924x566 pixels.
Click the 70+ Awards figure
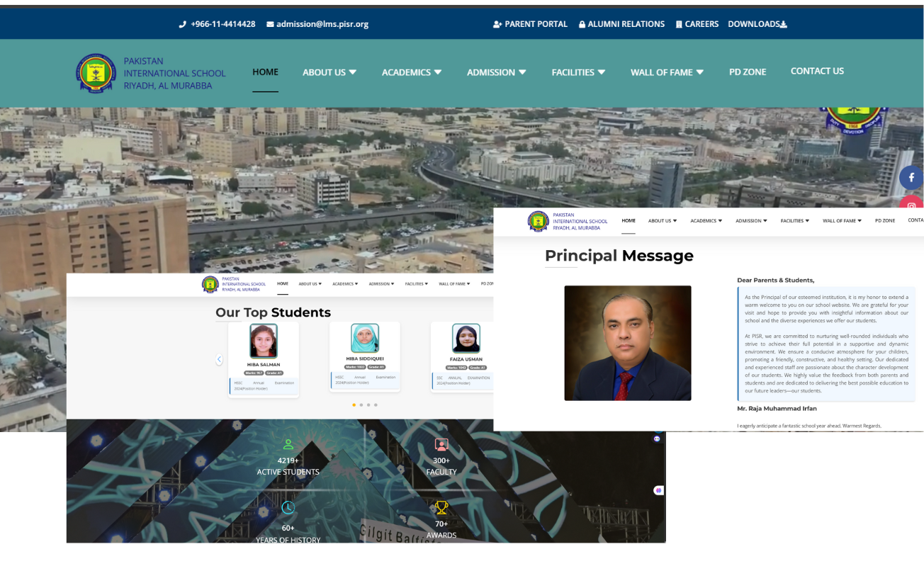pos(441,524)
